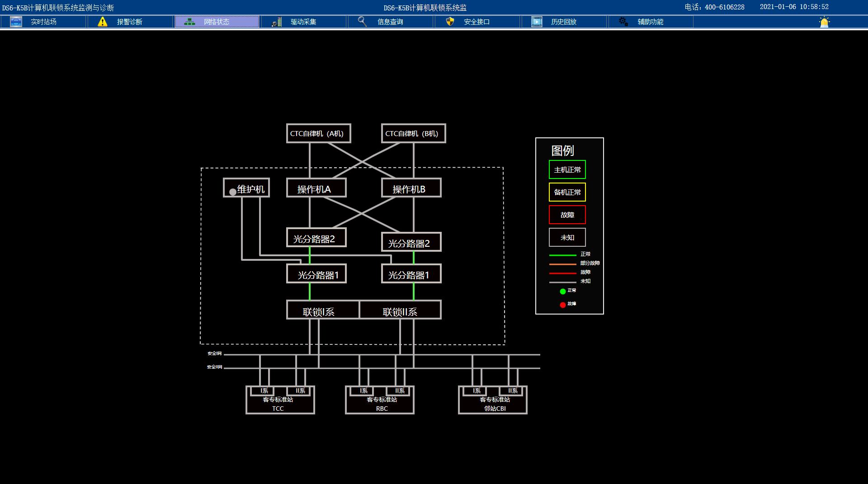Click the RBC label
868x484 pixels.
tap(382, 409)
